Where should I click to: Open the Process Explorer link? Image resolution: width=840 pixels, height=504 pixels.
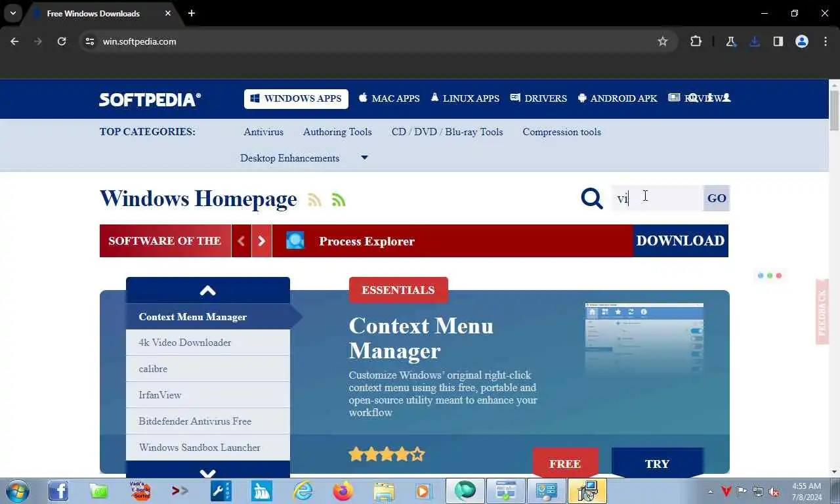click(x=367, y=241)
